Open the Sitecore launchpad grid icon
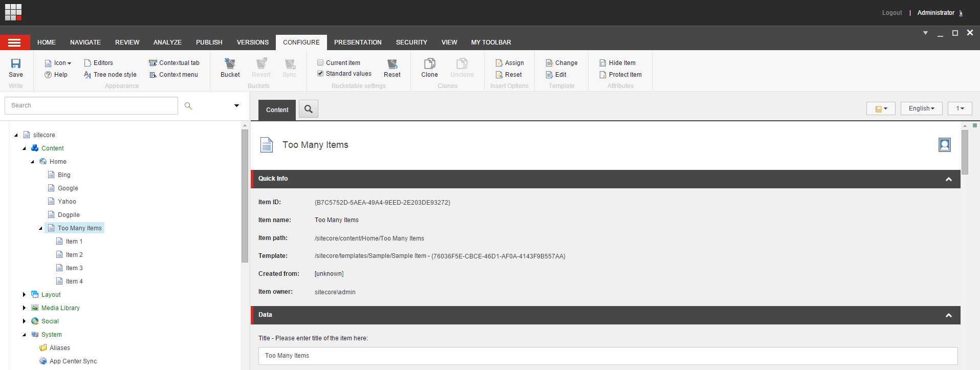Screen dimensions: 980x370 click(x=13, y=12)
